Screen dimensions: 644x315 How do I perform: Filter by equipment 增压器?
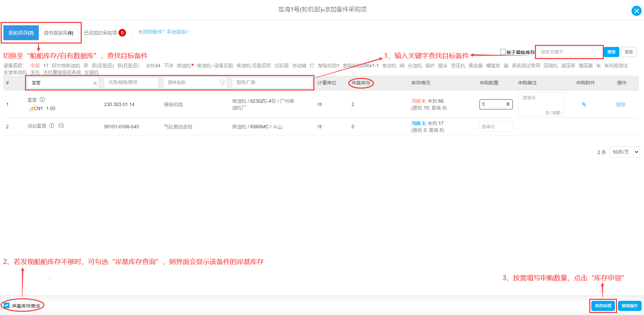point(586,65)
